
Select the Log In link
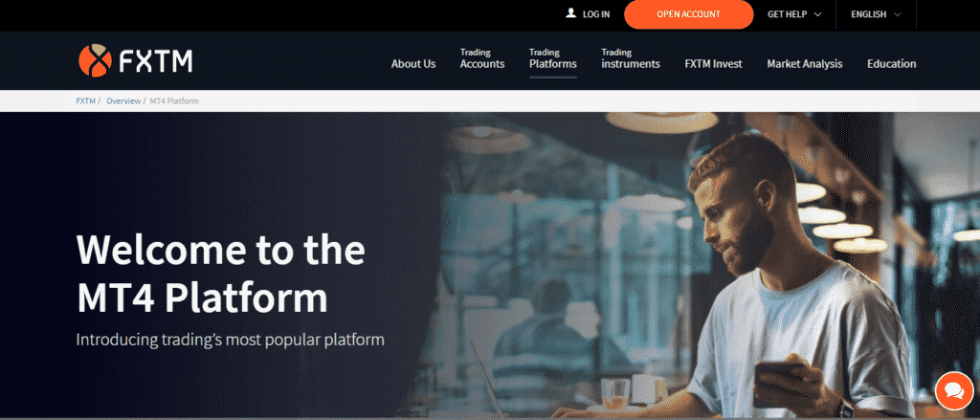(x=596, y=14)
